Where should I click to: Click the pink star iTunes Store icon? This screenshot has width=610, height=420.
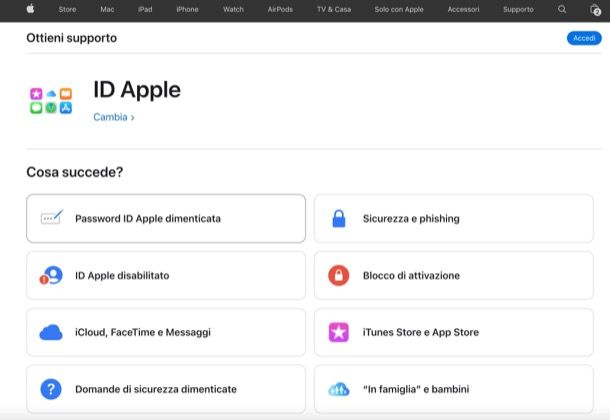click(x=339, y=332)
